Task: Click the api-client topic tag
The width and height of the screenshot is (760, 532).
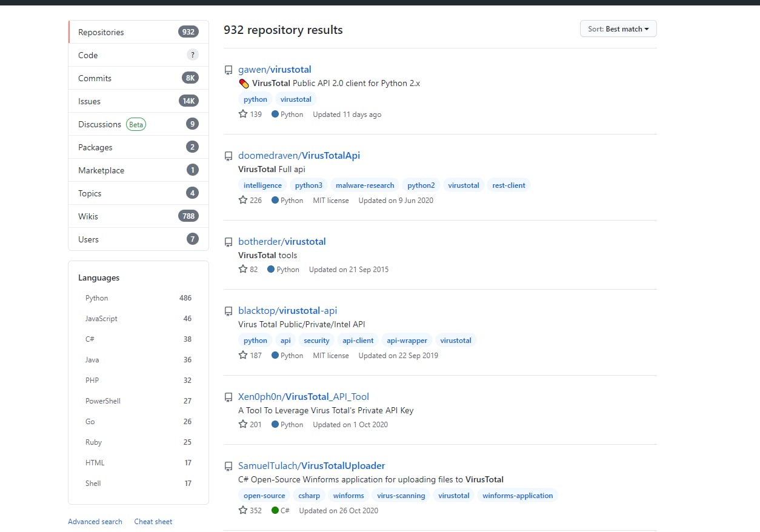Action: 358,341
